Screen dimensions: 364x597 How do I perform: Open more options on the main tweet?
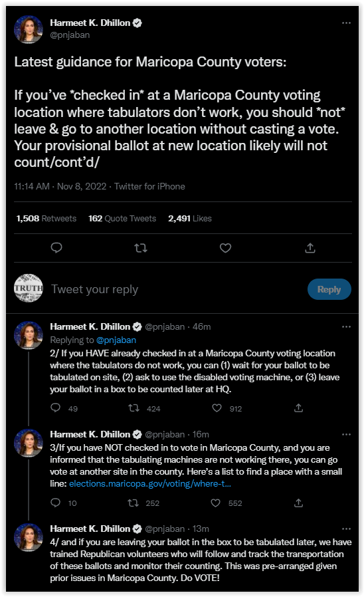346,23
